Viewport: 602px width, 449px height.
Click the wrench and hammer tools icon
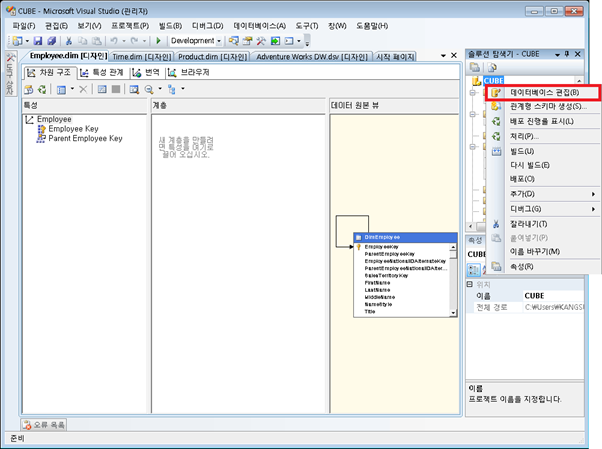[x=261, y=41]
